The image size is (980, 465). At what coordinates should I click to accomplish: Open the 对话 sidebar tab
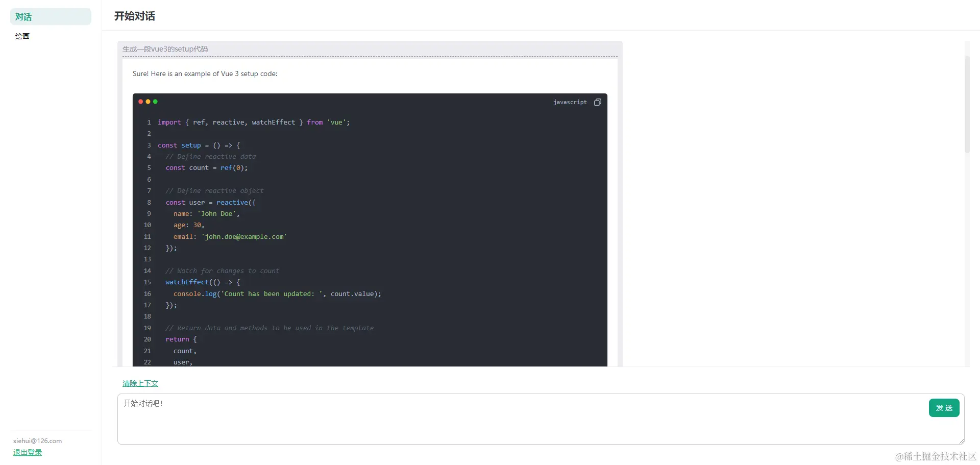point(51,17)
